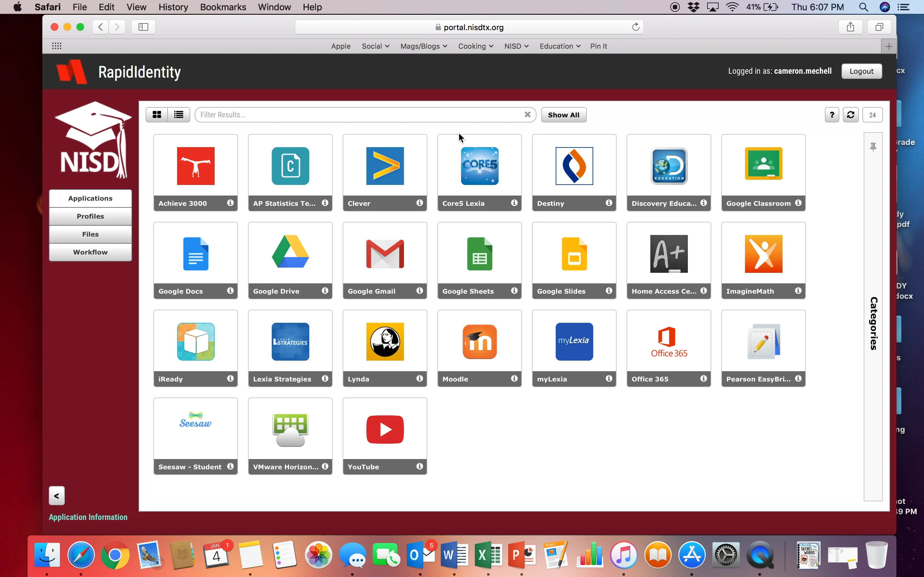Expand the Social bookmarks dropdown
924x577 pixels.
pos(374,46)
